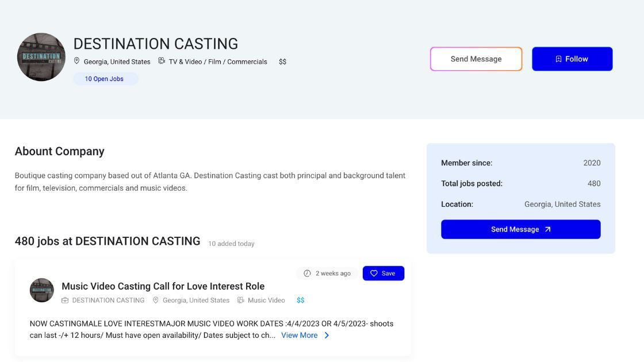Click the location pin icon next to Georgia
The image size is (644, 362).
[x=76, y=61]
